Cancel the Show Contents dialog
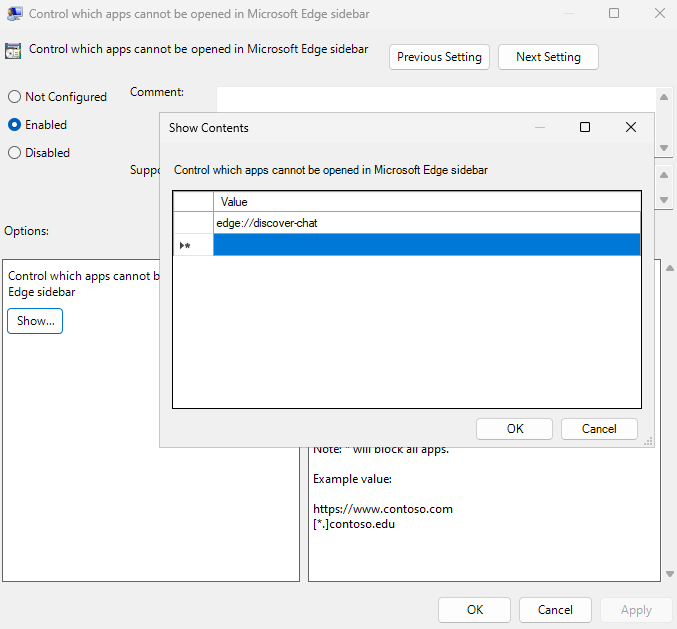This screenshot has height=629, width=677. click(x=599, y=429)
